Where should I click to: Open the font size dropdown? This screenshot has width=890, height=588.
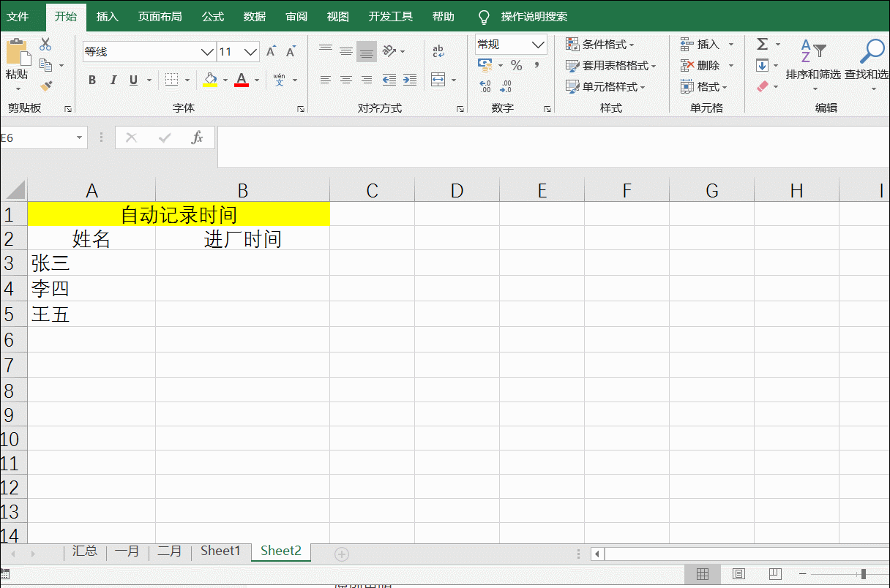251,52
